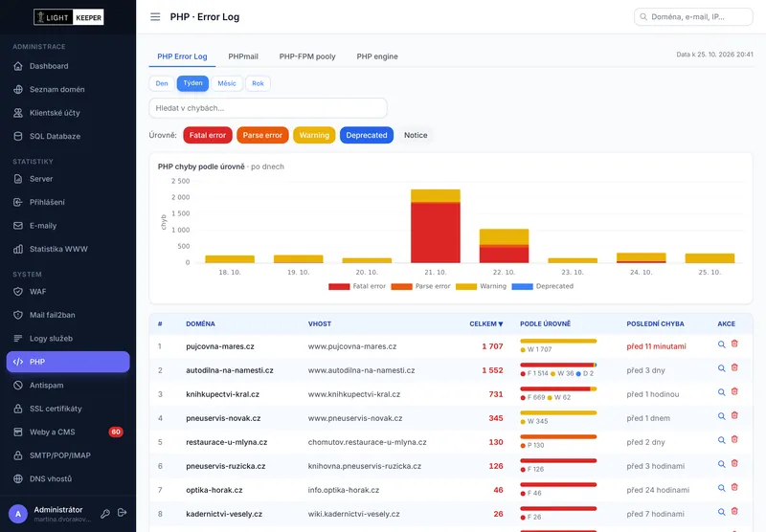This screenshot has height=532, width=766.
Task: Click delete icon for pujcovna-mares.cz row
Action: 734,344
